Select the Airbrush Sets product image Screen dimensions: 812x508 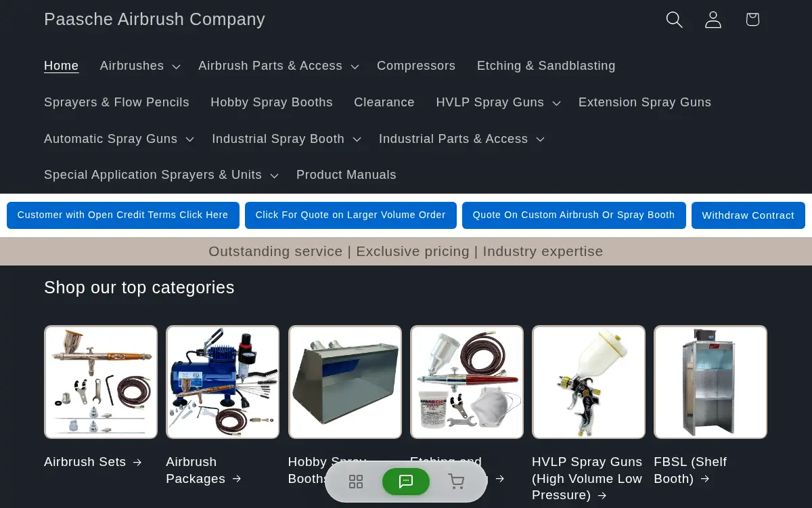(x=101, y=382)
